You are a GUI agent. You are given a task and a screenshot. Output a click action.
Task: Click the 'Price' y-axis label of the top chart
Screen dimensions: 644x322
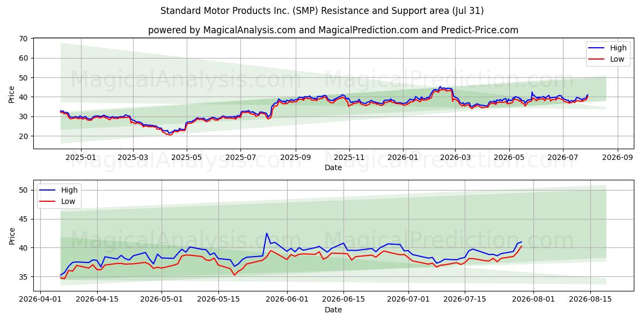click(x=12, y=94)
